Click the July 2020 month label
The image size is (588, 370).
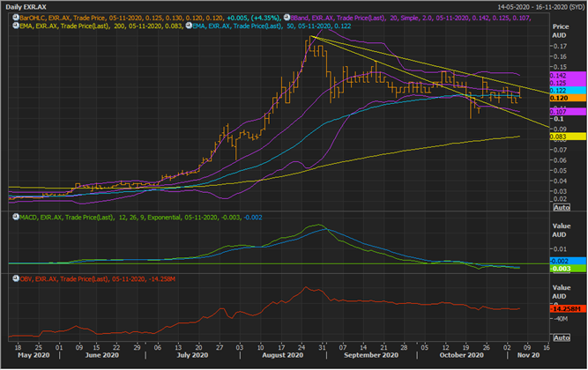(x=192, y=355)
